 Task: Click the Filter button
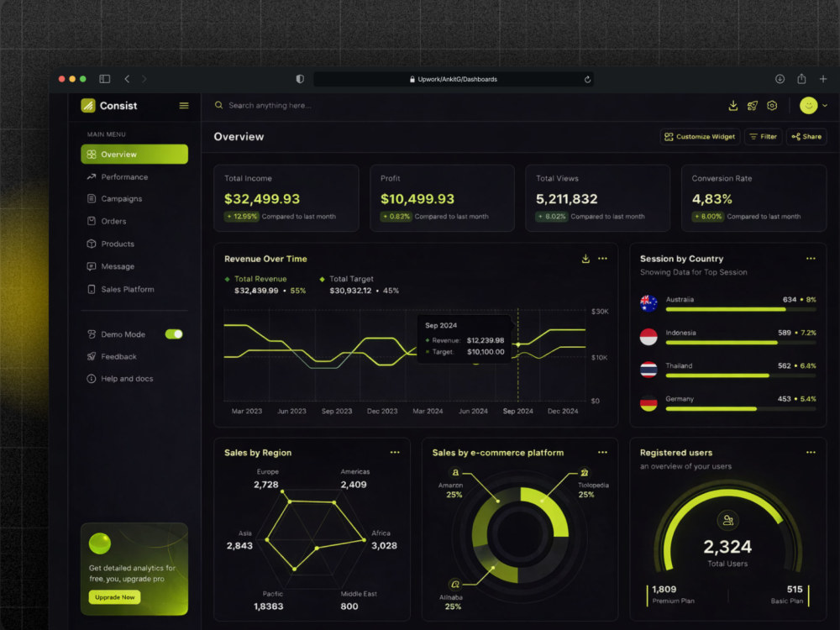coord(763,137)
